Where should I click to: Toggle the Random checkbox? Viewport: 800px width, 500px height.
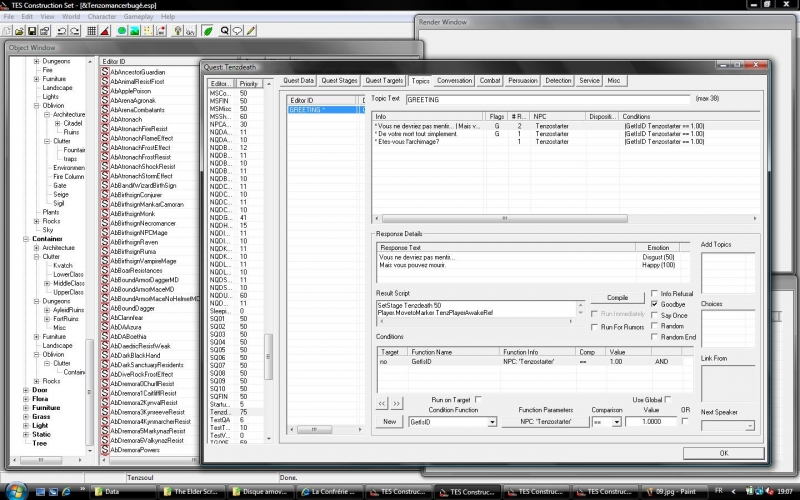[x=655, y=326]
